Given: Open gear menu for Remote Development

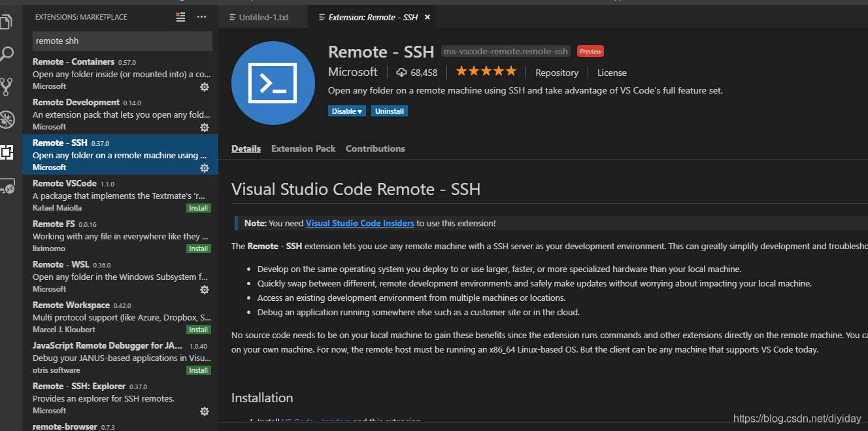Looking at the screenshot, I should 205,127.
